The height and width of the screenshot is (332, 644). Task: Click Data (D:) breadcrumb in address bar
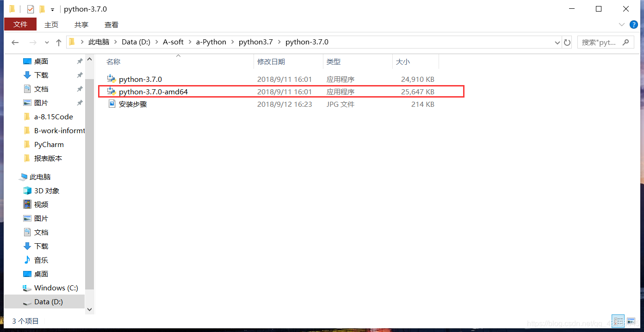coord(136,42)
